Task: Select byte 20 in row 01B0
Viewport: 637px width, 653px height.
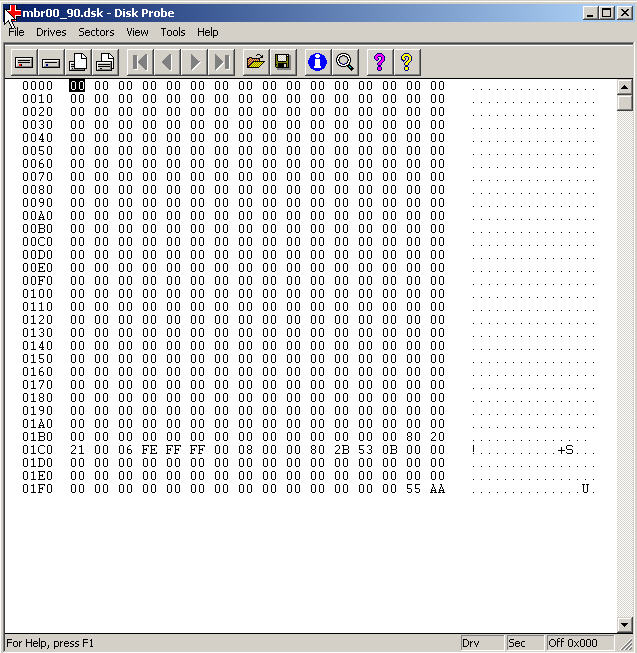Action: pos(438,437)
